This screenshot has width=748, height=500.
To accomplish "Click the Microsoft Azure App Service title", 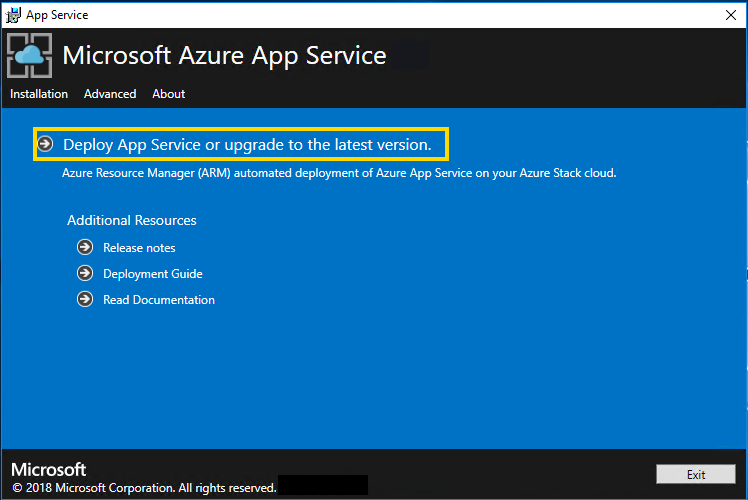I will (x=224, y=55).
